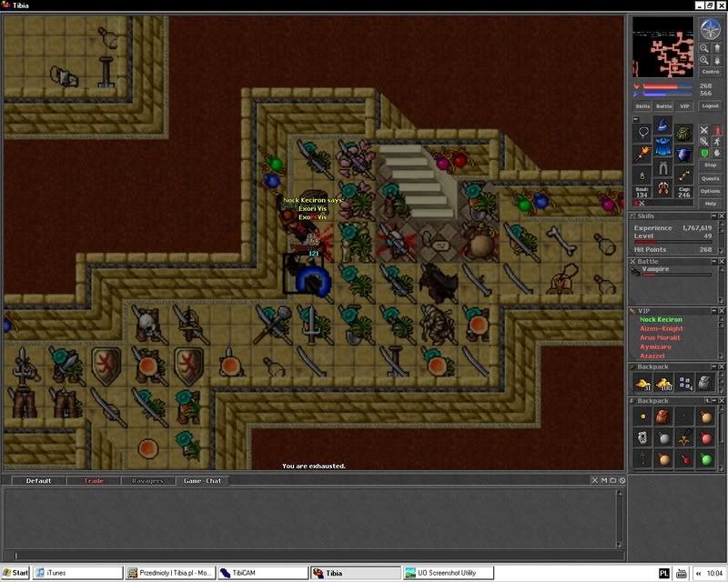Viewport: 728px width, 582px height.
Task: Click the Stop button
Action: click(711, 166)
